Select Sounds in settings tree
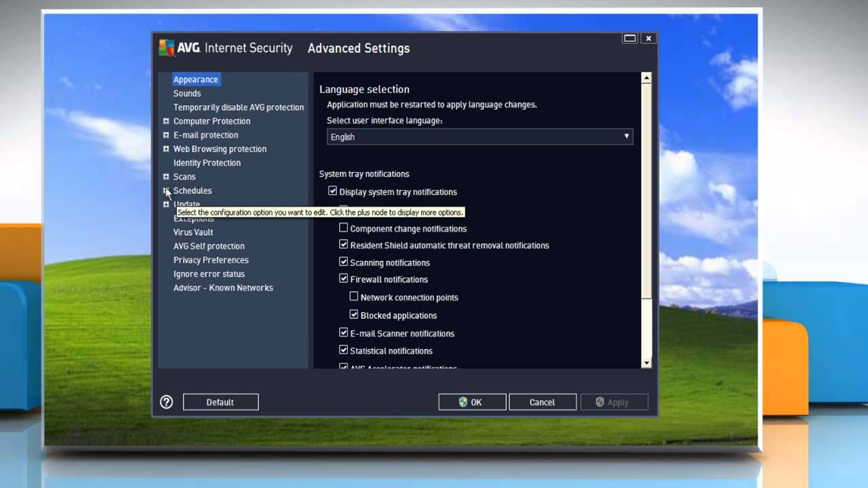This screenshot has height=488, width=868. (187, 94)
